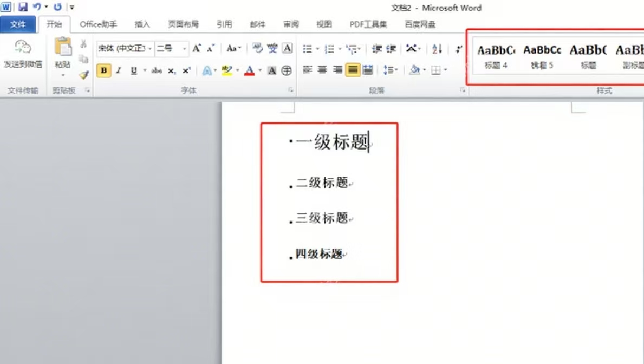Open the blue 文件 menu button
The image size is (644, 364).
coord(18,24)
